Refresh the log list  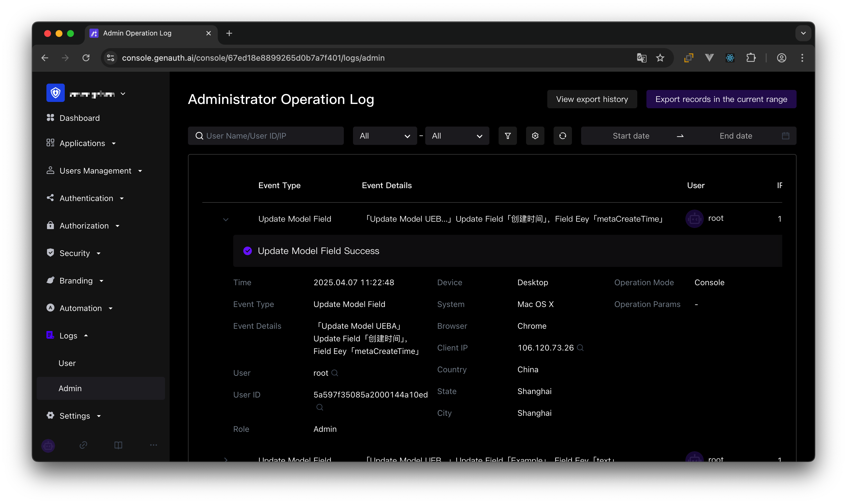pyautogui.click(x=562, y=136)
